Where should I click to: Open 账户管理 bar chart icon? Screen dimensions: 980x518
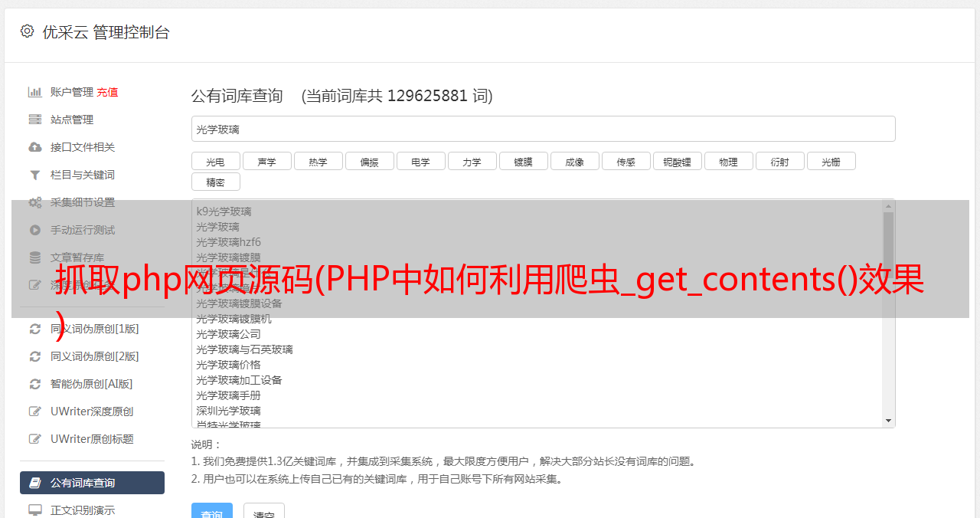[x=35, y=92]
